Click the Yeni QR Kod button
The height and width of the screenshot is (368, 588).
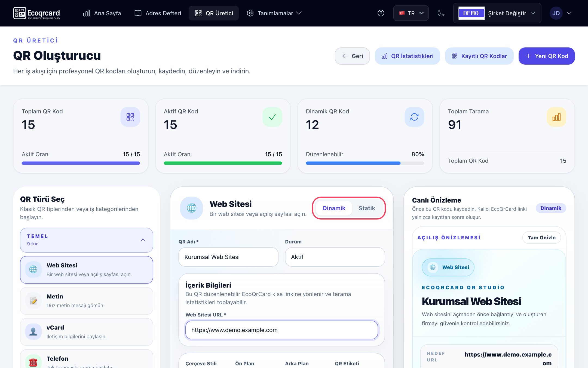coord(546,56)
